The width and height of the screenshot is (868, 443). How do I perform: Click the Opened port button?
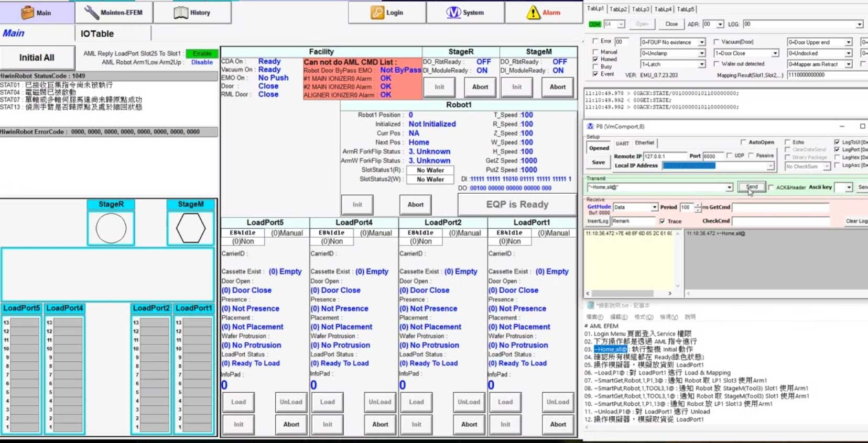599,148
